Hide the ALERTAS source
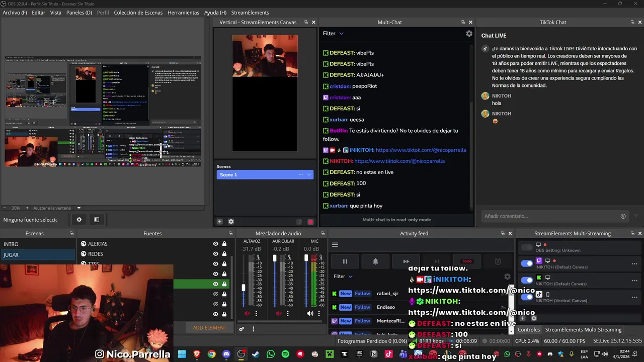644x362 pixels. [x=215, y=244]
